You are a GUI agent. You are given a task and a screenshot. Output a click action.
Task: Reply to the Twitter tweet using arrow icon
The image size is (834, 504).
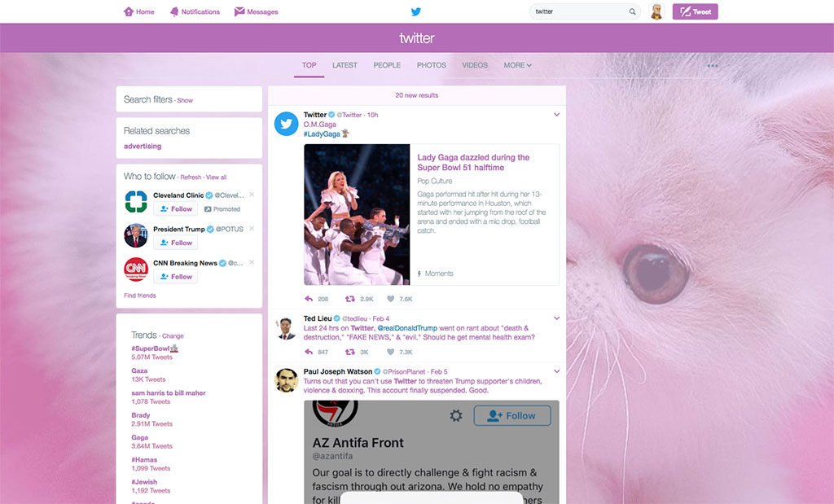point(308,298)
